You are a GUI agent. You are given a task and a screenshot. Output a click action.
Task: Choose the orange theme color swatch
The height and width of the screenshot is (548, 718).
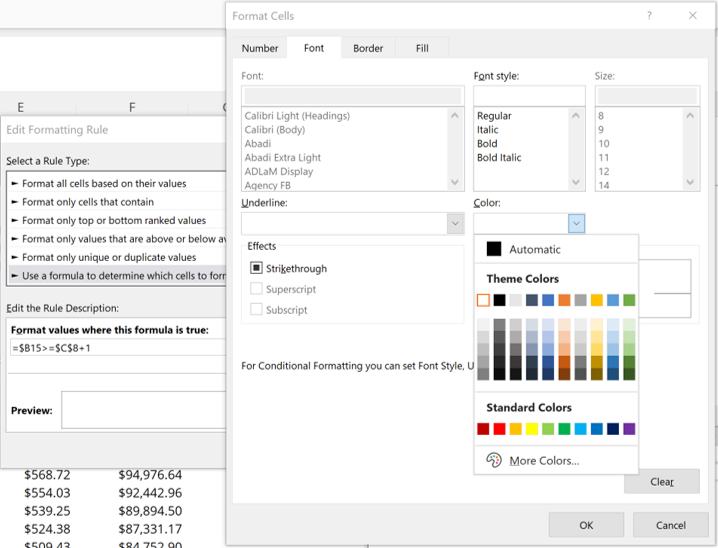pyautogui.click(x=564, y=300)
